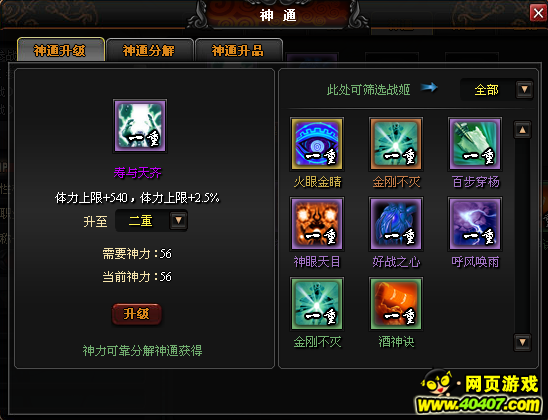548x420 pixels.
Task: Open the 神通升级 tab
Action: (x=60, y=50)
